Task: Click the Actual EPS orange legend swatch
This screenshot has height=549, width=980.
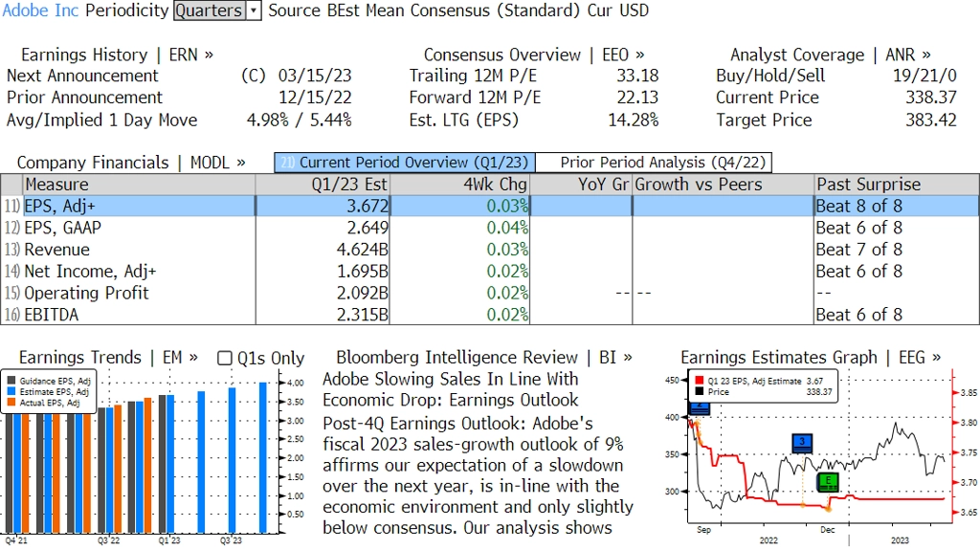Action: [x=11, y=403]
